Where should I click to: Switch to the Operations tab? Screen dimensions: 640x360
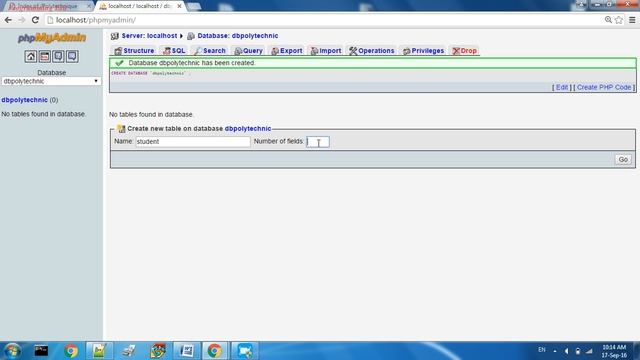[x=371, y=51]
